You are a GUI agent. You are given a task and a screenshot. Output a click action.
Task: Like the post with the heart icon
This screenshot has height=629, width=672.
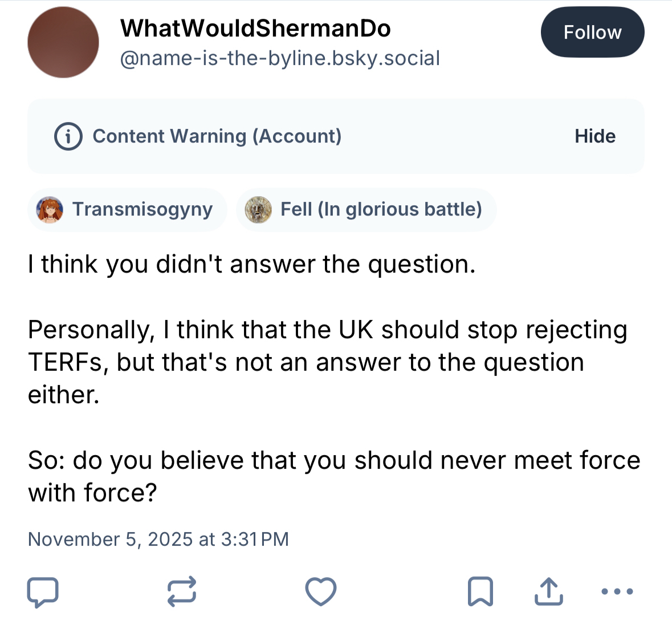click(321, 591)
